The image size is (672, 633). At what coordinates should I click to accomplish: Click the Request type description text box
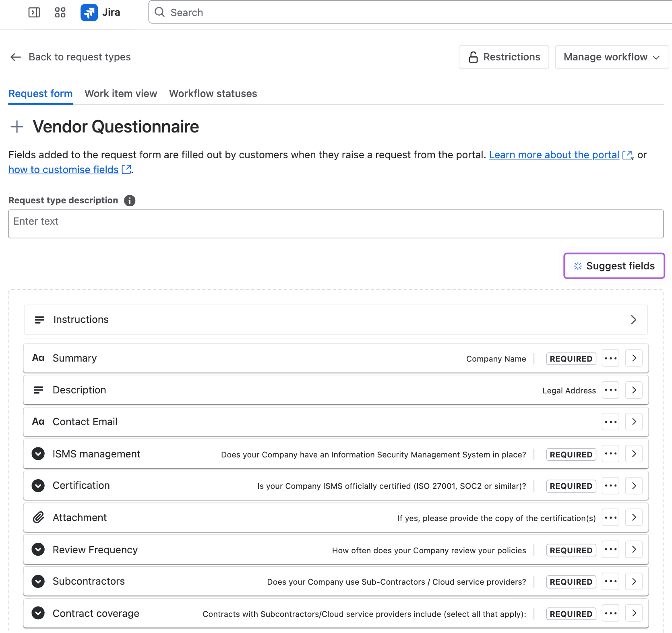[x=336, y=224]
